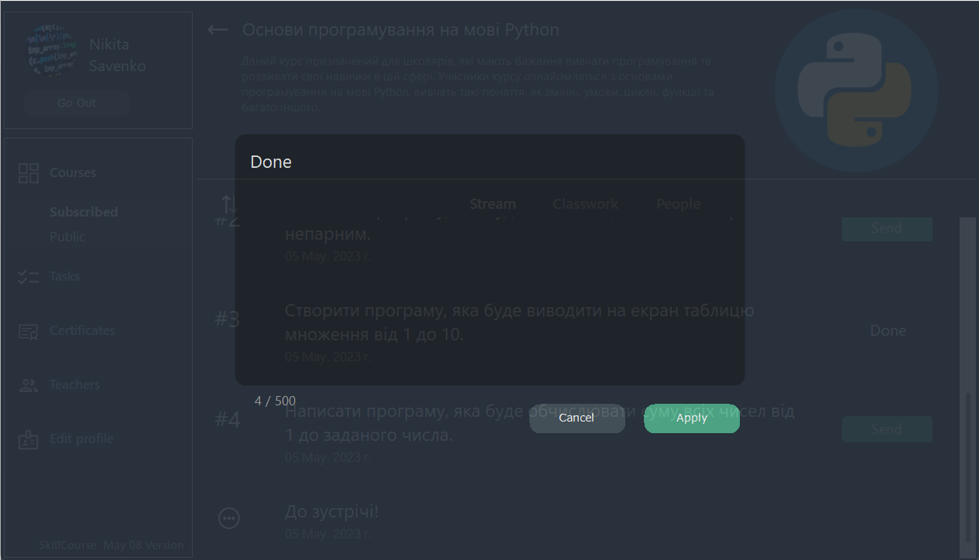The image size is (979, 560).
Task: Open Public courses list
Action: [67, 237]
